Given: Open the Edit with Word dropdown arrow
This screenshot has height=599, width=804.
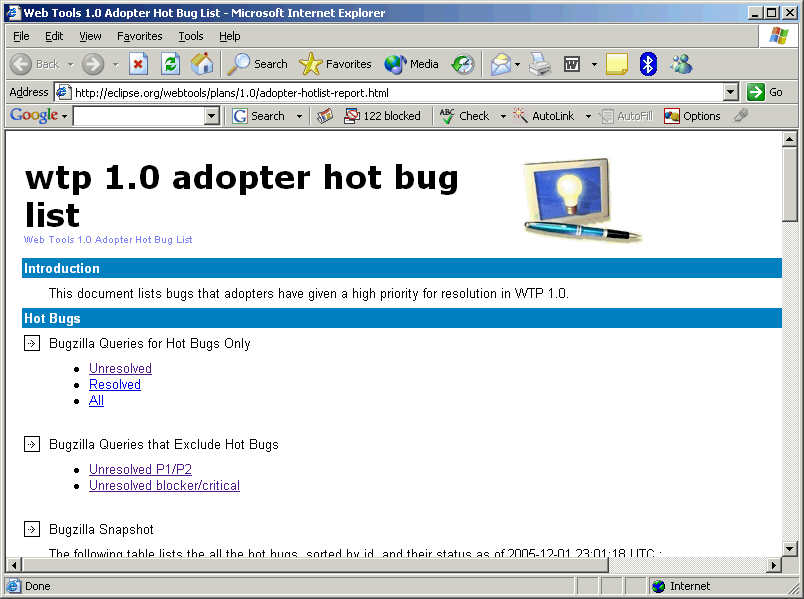Looking at the screenshot, I should pos(594,65).
